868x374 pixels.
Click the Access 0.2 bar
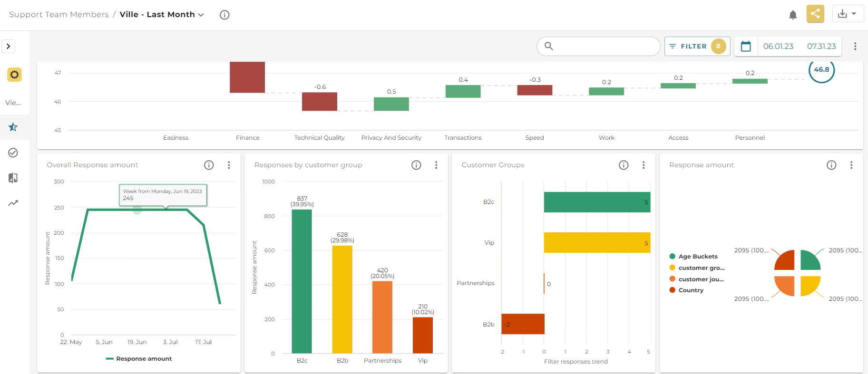678,86
